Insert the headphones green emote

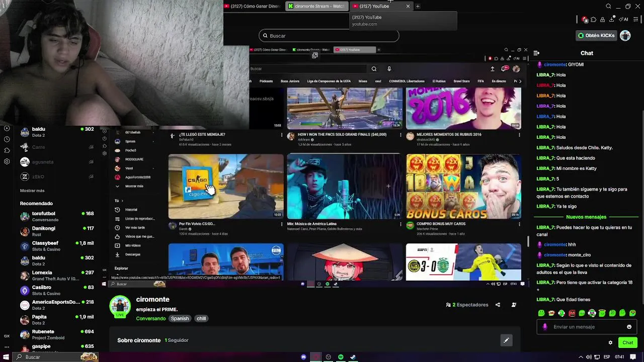click(592, 313)
